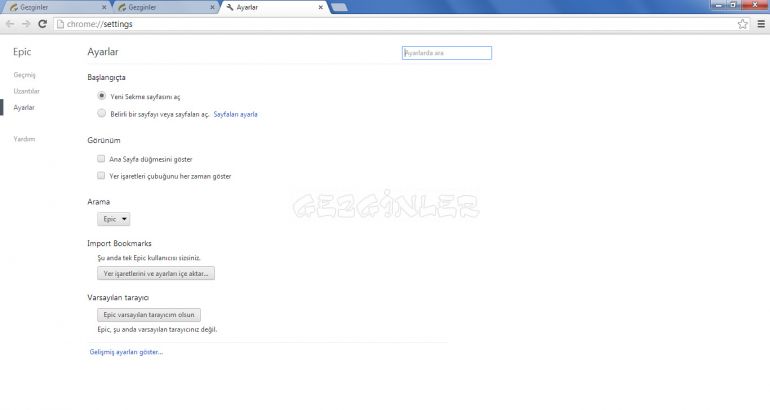Screen dimensions: 770x410
Task: Click the 'Görünüm' section heading
Action: (x=104, y=140)
